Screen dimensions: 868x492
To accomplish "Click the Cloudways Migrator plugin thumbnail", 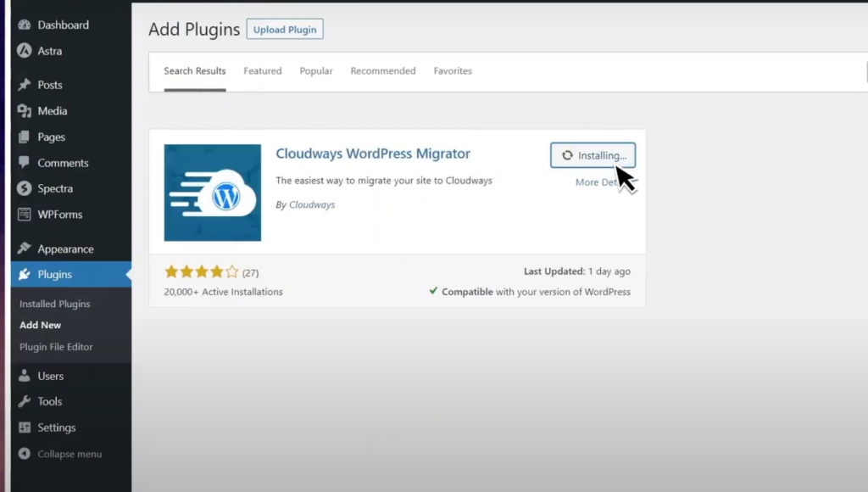I will pyautogui.click(x=213, y=193).
